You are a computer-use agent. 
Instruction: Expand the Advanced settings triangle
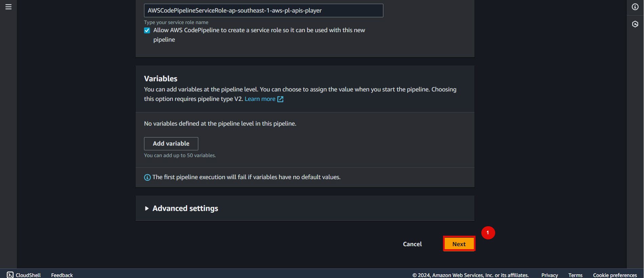147,209
